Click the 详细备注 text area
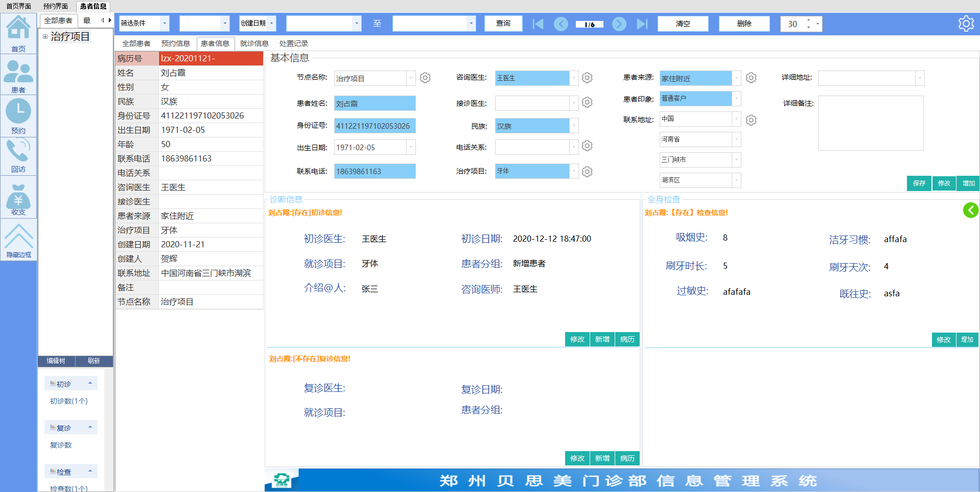980x492 pixels. [870, 123]
